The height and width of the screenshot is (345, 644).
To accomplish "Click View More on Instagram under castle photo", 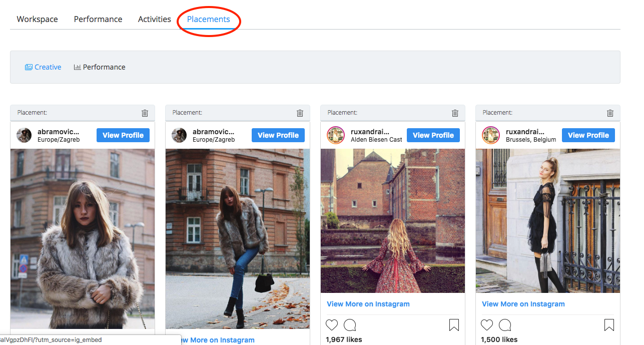I will point(368,304).
